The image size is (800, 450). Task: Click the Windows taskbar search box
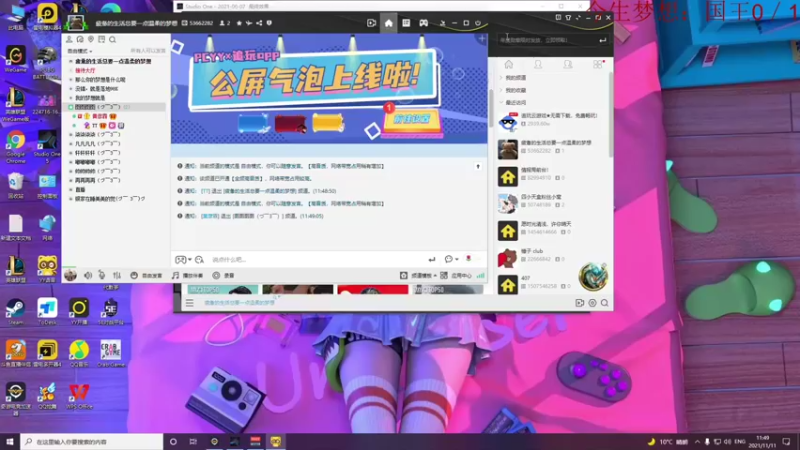tap(92, 442)
